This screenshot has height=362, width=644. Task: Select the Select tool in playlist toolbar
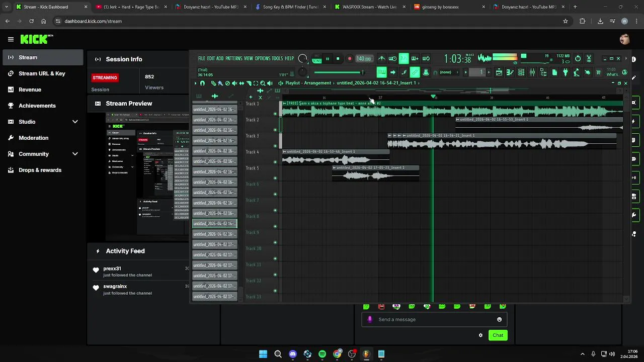tap(256, 83)
